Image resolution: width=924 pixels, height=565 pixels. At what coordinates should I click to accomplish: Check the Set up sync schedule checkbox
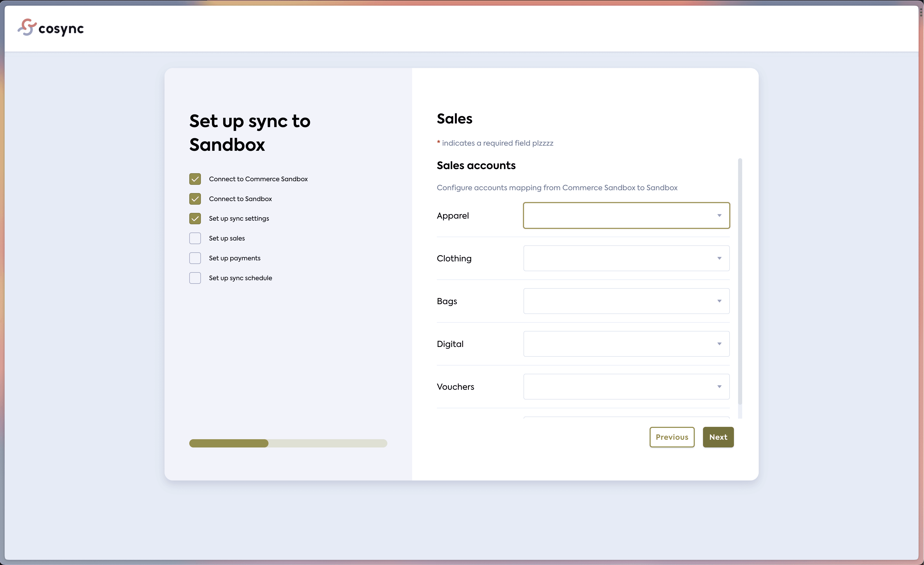coord(195,278)
